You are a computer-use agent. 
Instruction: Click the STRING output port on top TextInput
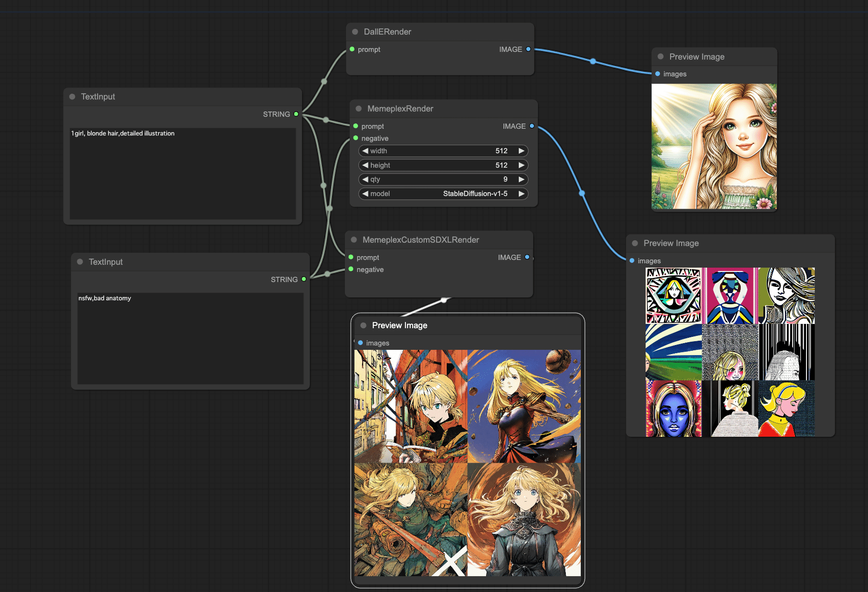click(x=296, y=114)
